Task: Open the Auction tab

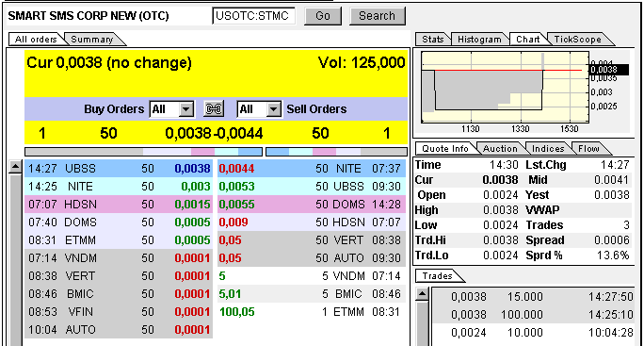Action: click(x=500, y=149)
